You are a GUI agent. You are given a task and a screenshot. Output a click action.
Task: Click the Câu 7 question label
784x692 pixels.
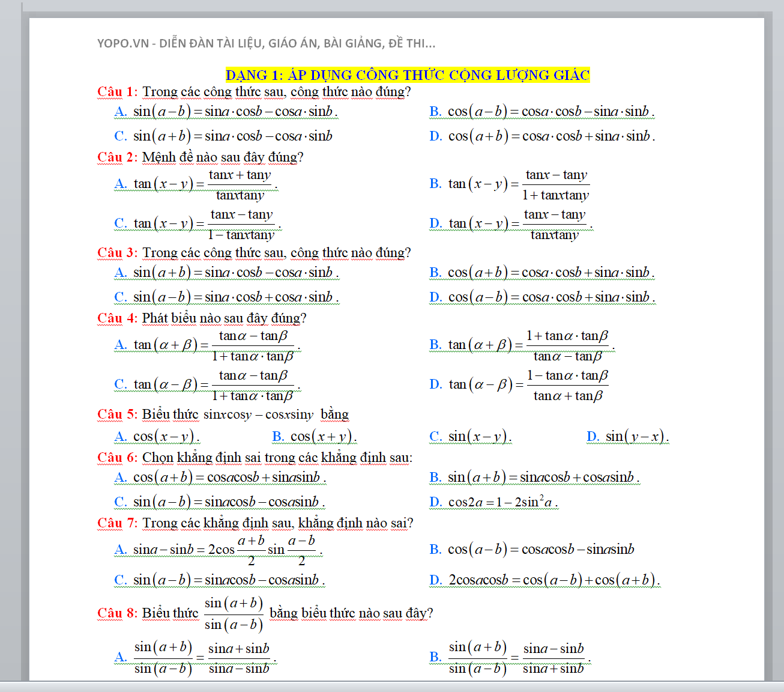pos(117,523)
